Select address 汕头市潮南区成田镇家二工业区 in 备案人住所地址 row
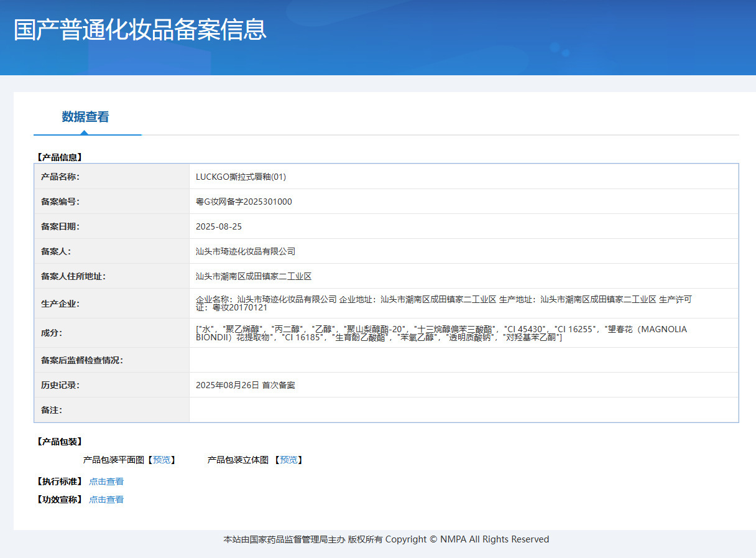 click(x=254, y=276)
